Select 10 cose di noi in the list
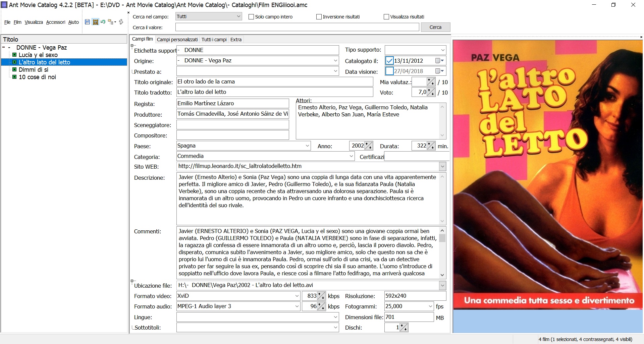 (x=37, y=77)
